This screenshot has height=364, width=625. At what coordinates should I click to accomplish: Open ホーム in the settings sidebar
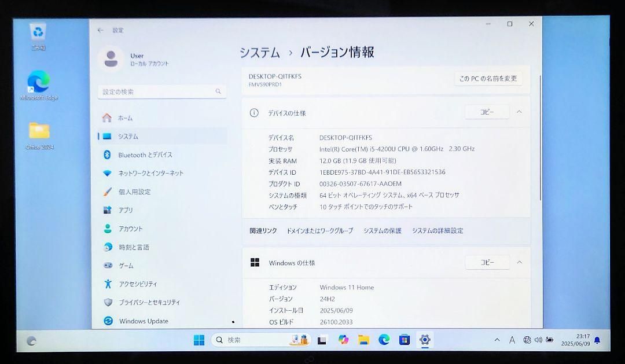tap(162, 118)
